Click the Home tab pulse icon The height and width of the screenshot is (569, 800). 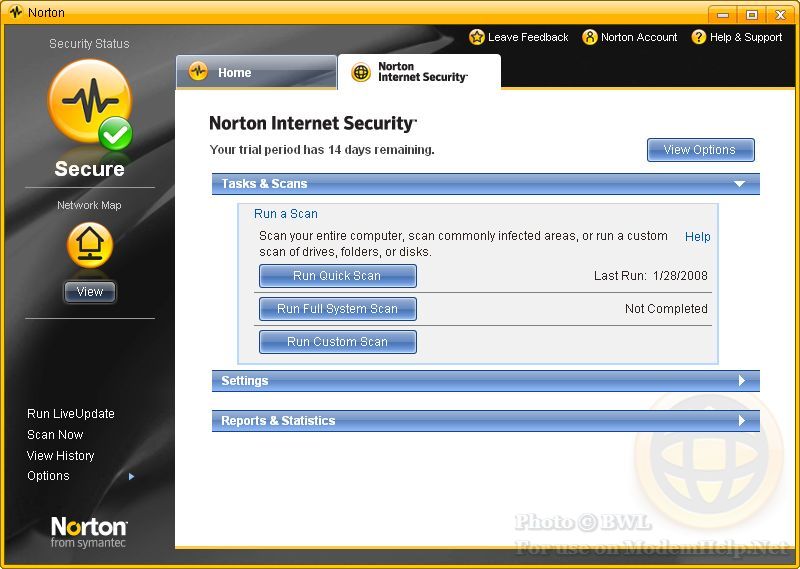198,71
